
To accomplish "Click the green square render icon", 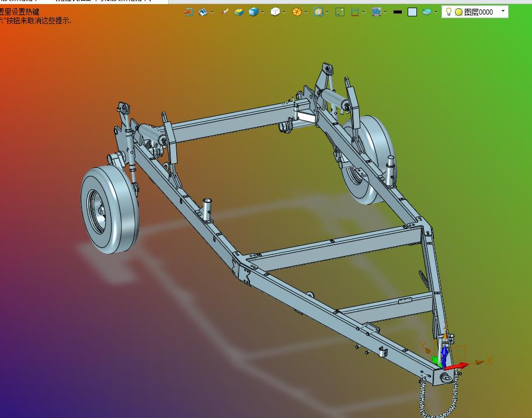I will 340,12.
